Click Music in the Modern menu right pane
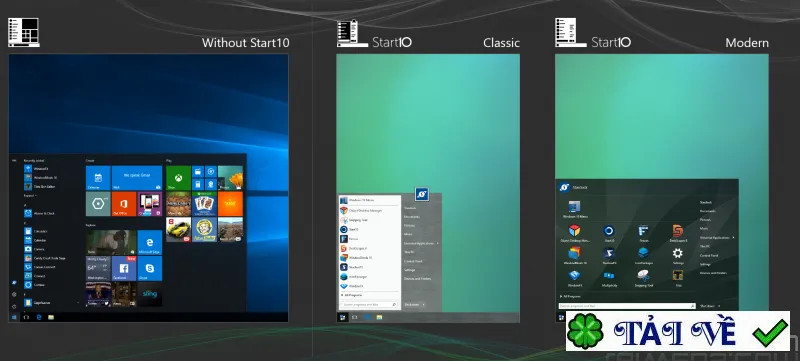This screenshot has height=361, width=800. pyautogui.click(x=704, y=228)
